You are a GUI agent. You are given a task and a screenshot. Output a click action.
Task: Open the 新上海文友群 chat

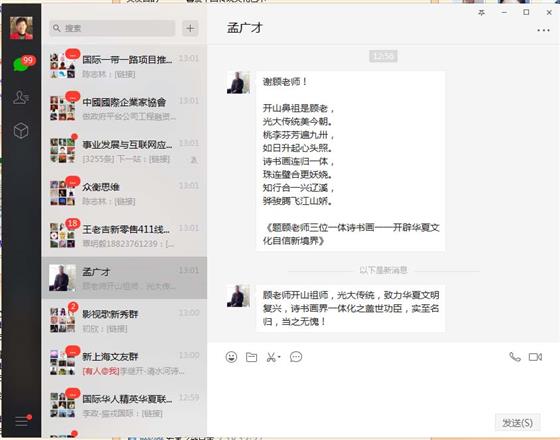point(124,362)
